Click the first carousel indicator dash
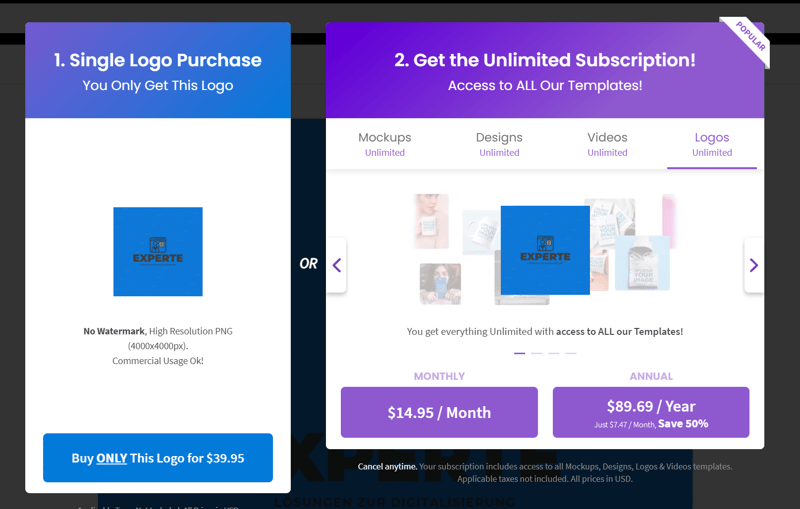Screen dimensions: 800x509 click(519, 353)
